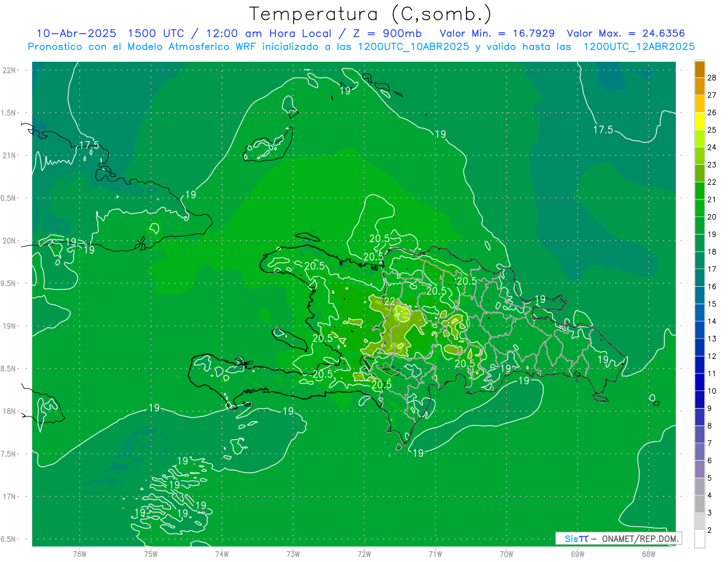The image size is (728, 562).
Task: Click the '74W' longitude axis label
Action: (x=222, y=554)
